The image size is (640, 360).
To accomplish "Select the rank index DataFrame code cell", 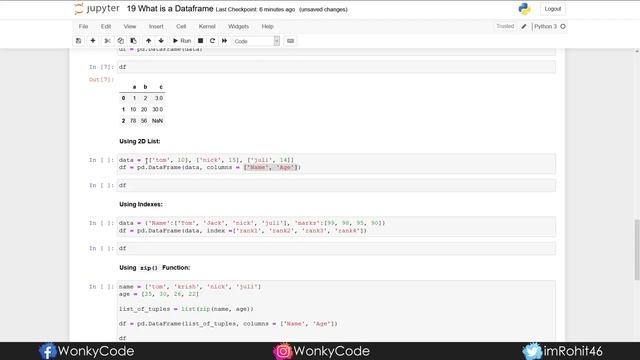I will coord(336,227).
